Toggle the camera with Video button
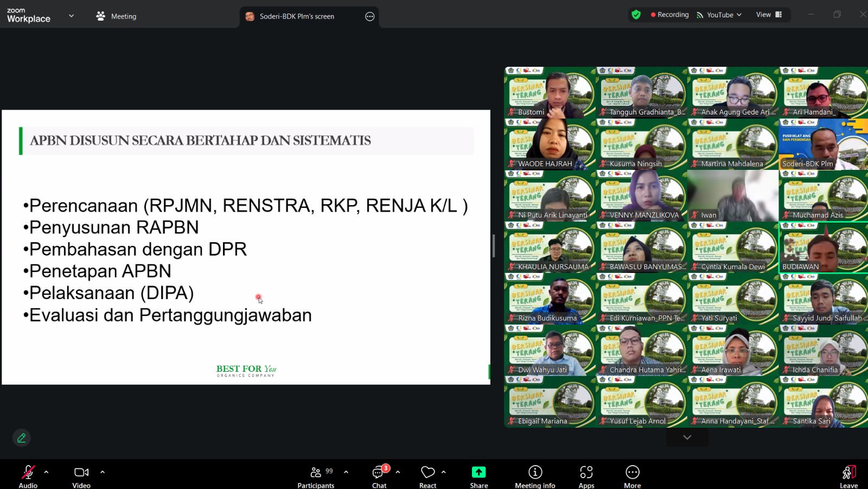Image resolution: width=868 pixels, height=489 pixels. (x=81, y=477)
